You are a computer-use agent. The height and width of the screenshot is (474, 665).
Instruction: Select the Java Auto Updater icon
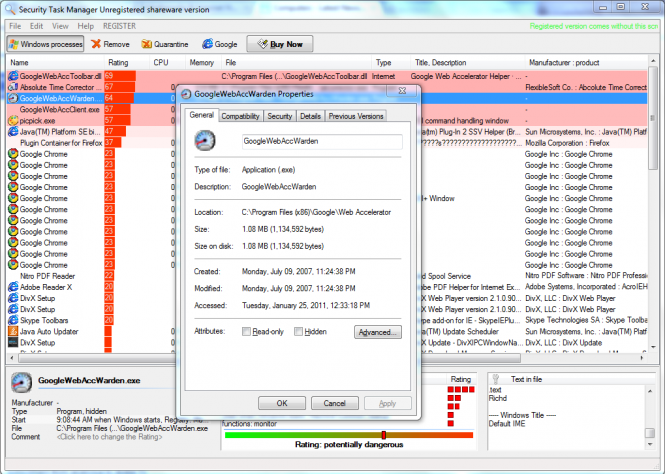click(13, 331)
